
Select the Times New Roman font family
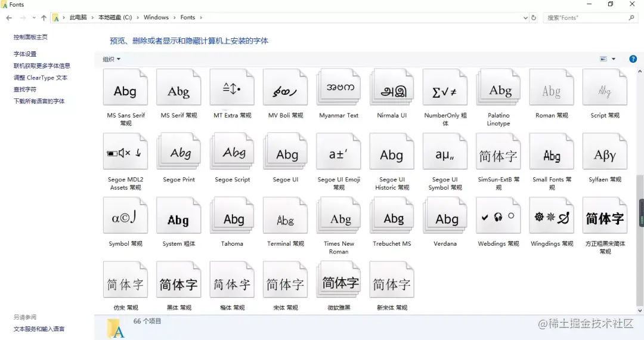[339, 215]
